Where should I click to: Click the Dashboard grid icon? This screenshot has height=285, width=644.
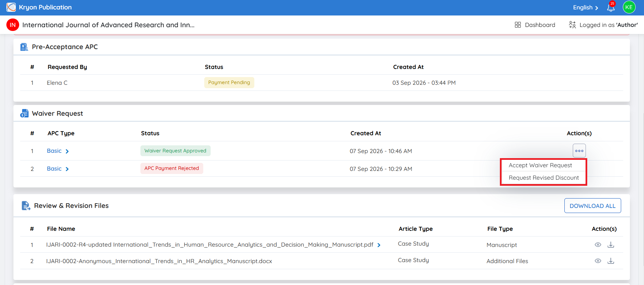point(518,25)
